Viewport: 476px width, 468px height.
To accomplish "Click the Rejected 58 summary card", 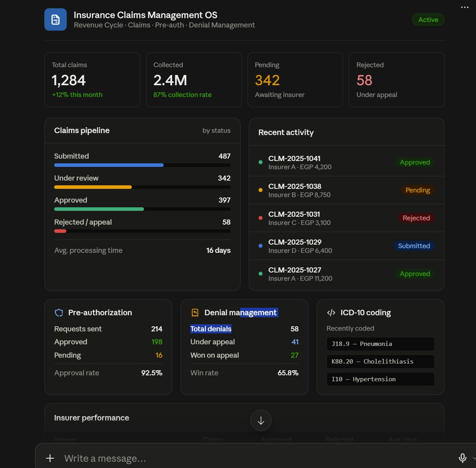I will (397, 80).
